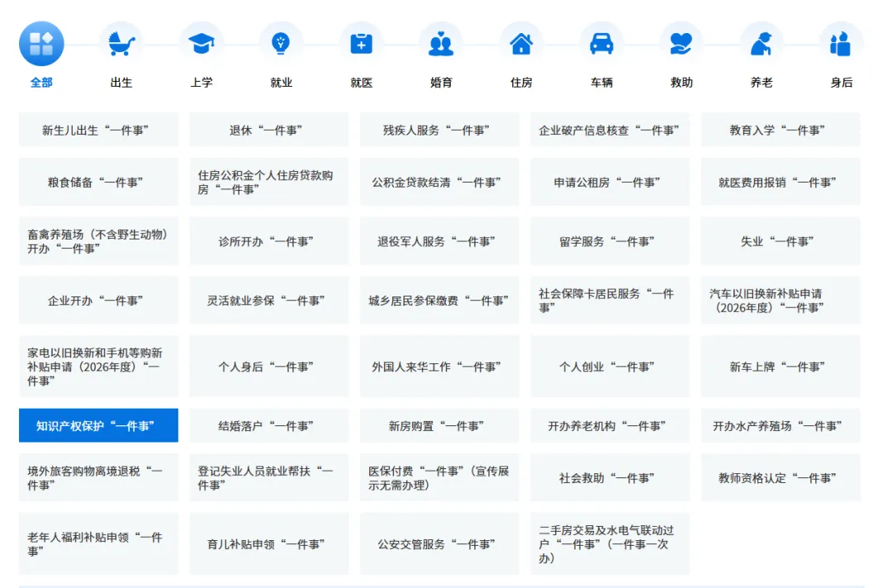Open 退役军人服务“一件事”
892x588 pixels.
(439, 241)
